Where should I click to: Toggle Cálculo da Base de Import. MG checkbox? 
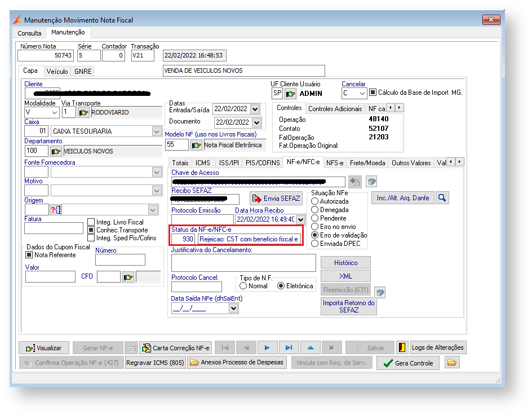pyautogui.click(x=373, y=93)
